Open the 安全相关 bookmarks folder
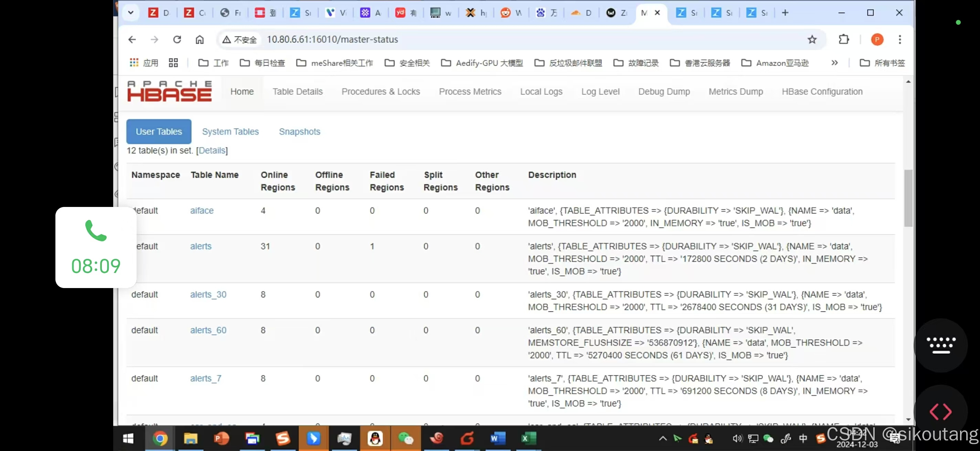Viewport: 980px width, 451px height. (x=407, y=63)
